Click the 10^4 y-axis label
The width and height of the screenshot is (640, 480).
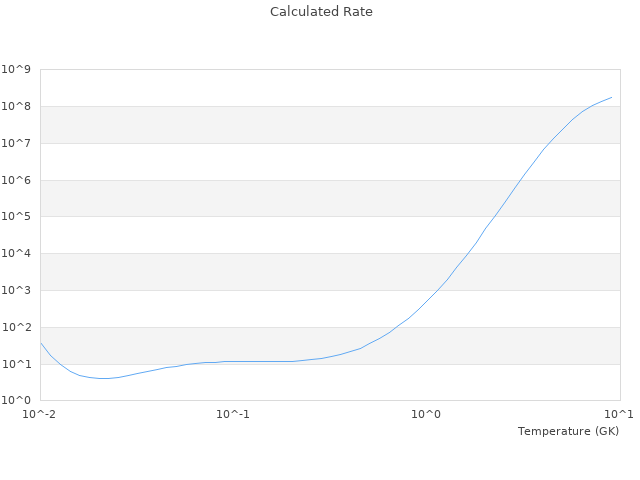(x=17, y=254)
